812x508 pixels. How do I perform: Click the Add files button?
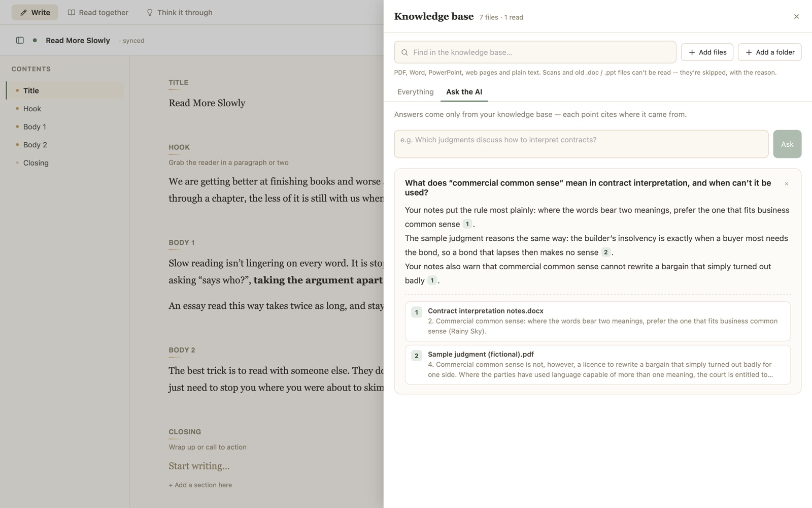pos(707,52)
